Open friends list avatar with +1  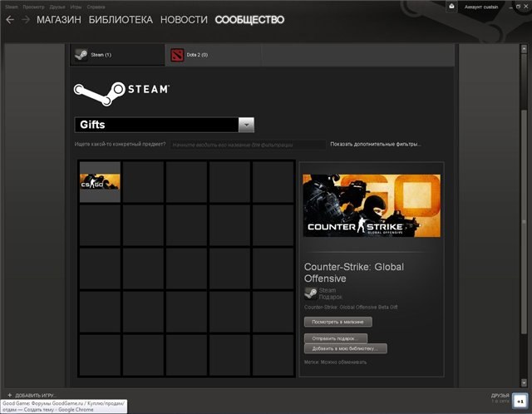520,401
